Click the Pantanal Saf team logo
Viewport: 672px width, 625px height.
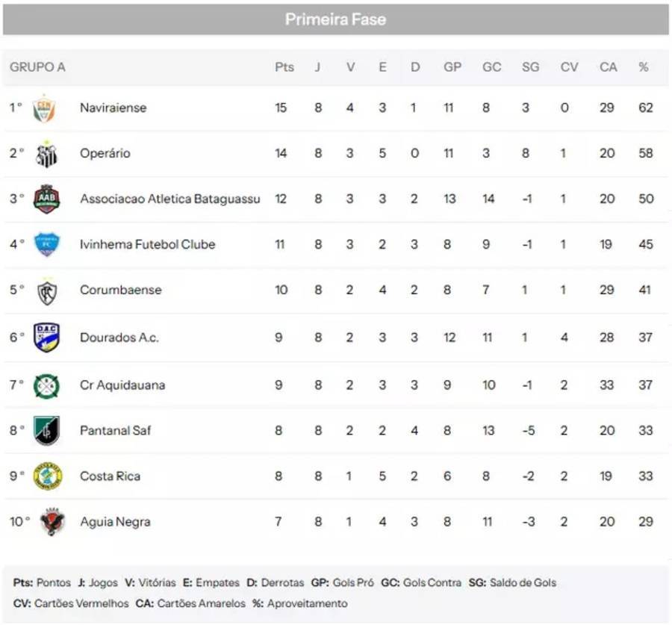(46, 431)
